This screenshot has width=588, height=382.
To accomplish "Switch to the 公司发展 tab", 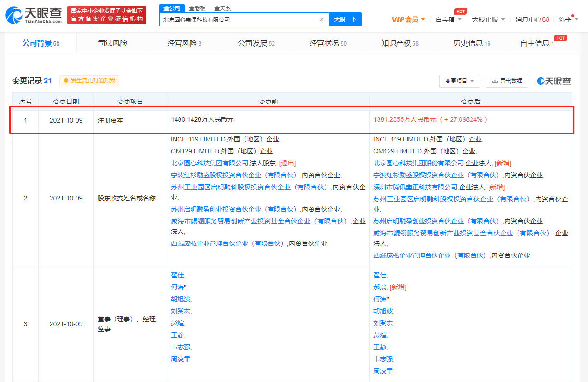I will pyautogui.click(x=256, y=43).
